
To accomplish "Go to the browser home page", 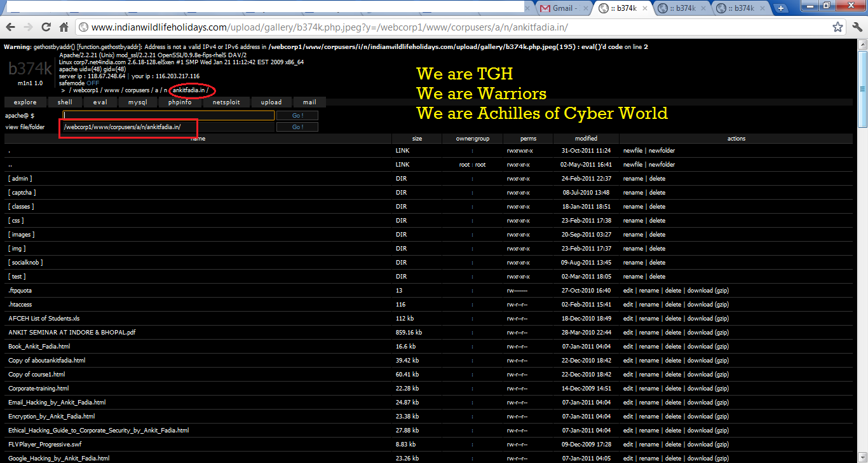I will (64, 27).
